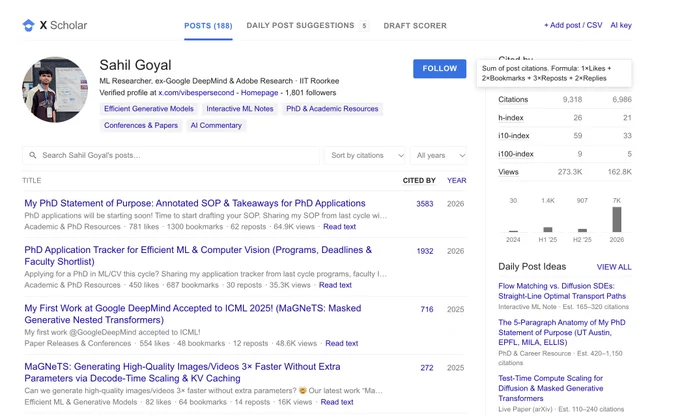Click View All beside Daily Post Ideas
680x416 pixels.
(614, 267)
